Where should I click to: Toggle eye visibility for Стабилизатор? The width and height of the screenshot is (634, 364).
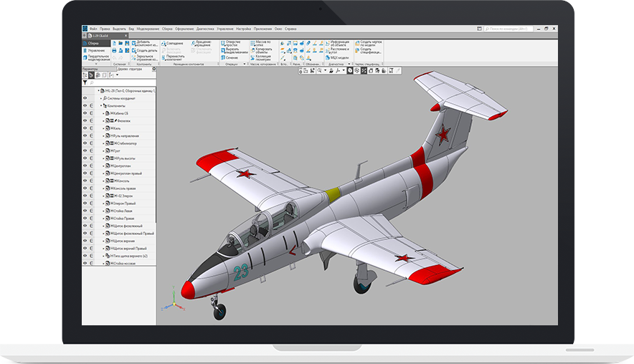85,143
